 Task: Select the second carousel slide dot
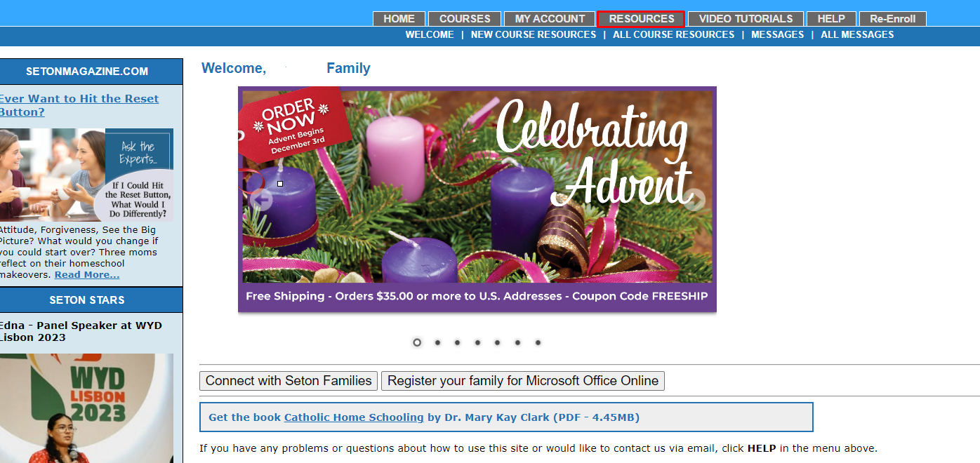click(x=437, y=342)
